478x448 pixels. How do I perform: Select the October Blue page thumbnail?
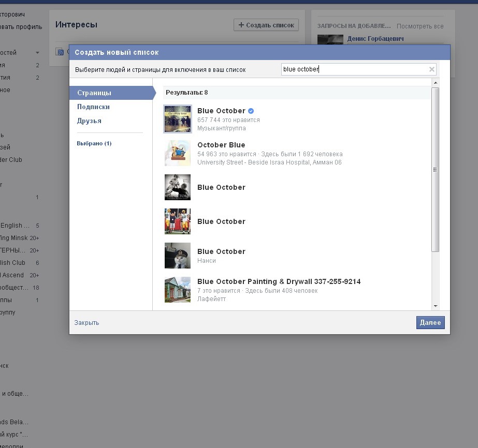pos(178,153)
